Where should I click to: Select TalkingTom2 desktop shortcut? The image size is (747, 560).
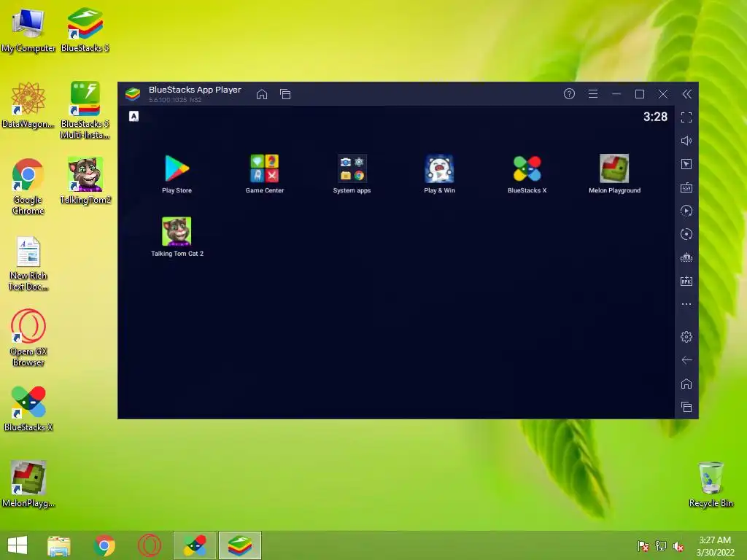click(x=85, y=181)
